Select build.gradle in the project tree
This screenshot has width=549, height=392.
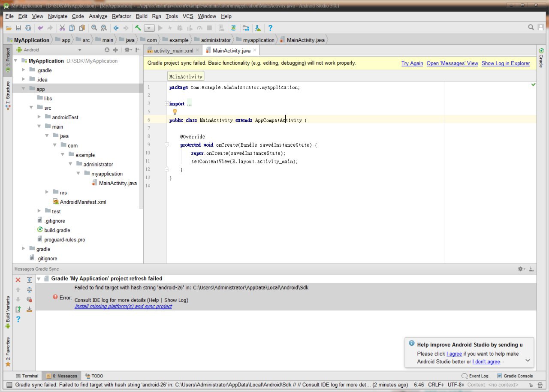click(x=57, y=230)
